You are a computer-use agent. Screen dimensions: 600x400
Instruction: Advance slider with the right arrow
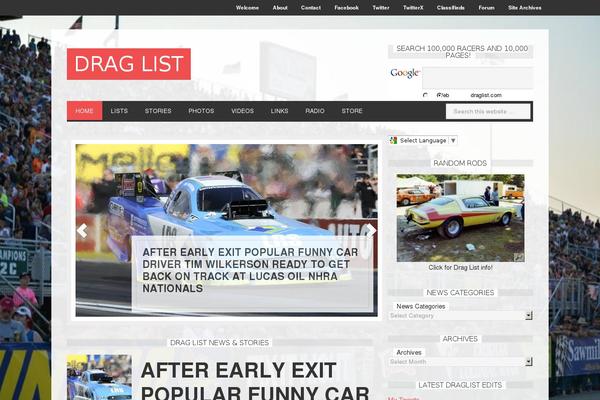click(x=371, y=231)
